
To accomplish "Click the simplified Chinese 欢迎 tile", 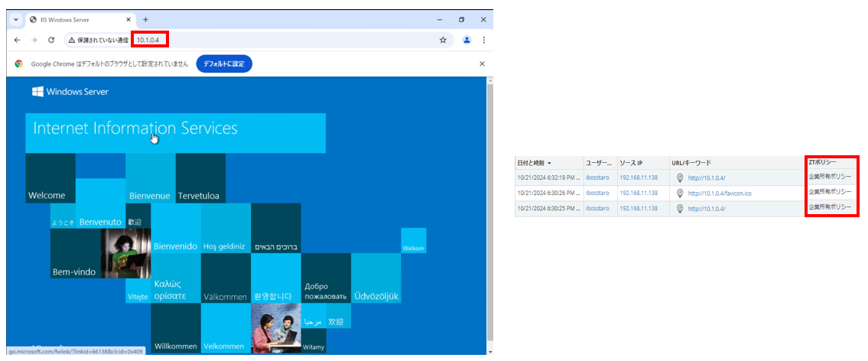I will point(338,316).
